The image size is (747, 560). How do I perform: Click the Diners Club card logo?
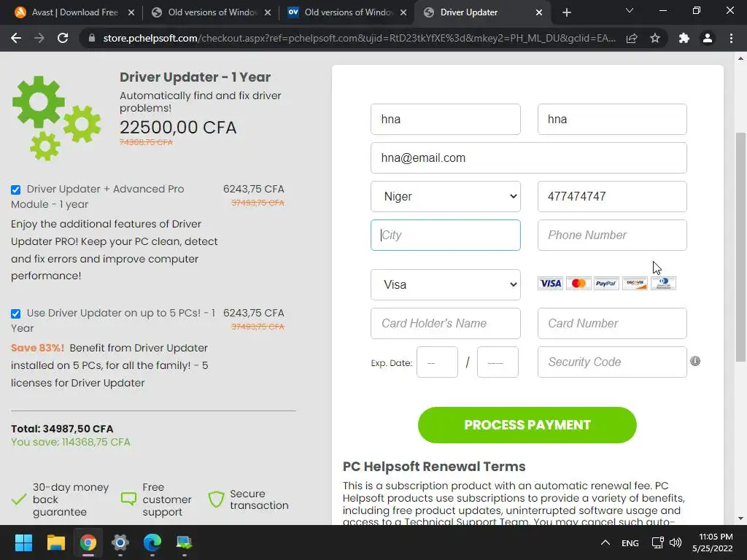663,284
